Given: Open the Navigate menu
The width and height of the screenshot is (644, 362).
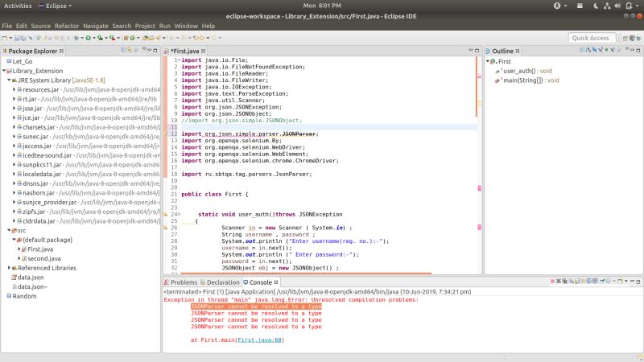Looking at the screenshot, I should pyautogui.click(x=95, y=26).
